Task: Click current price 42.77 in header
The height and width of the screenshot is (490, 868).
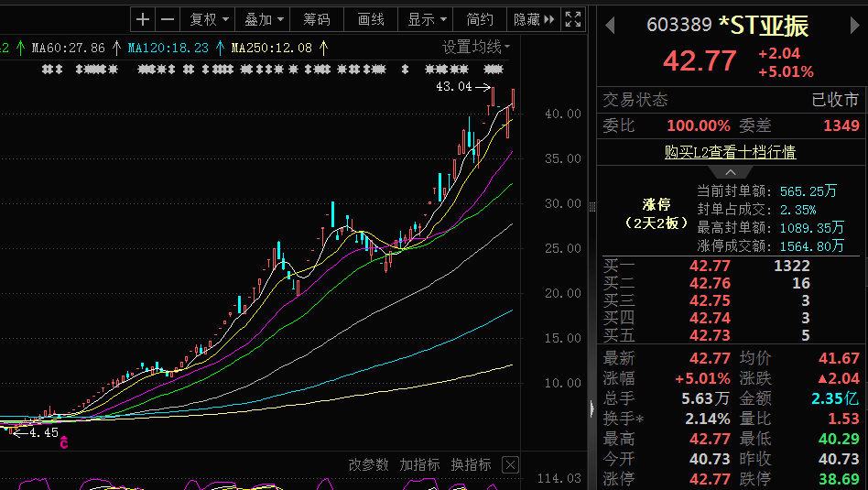Action: point(700,60)
